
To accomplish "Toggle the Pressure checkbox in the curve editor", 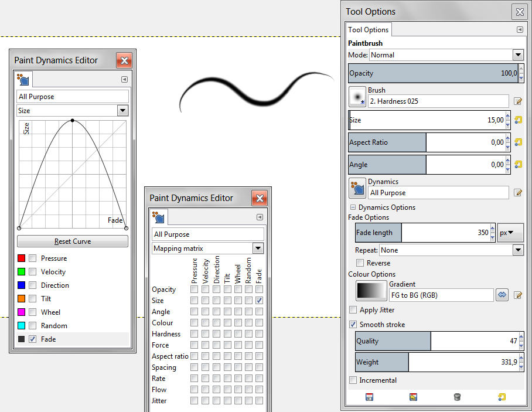I will coord(33,258).
